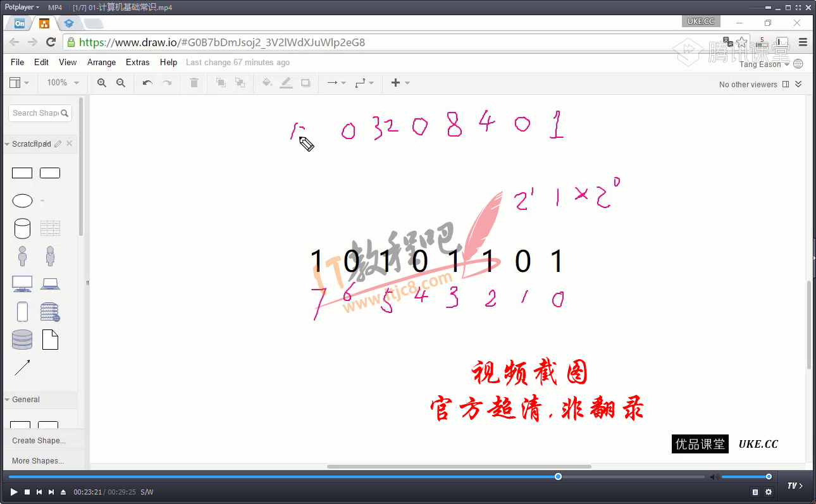Open the Chrome hamburger menu
Screen dimensions: 816x504
click(x=803, y=42)
